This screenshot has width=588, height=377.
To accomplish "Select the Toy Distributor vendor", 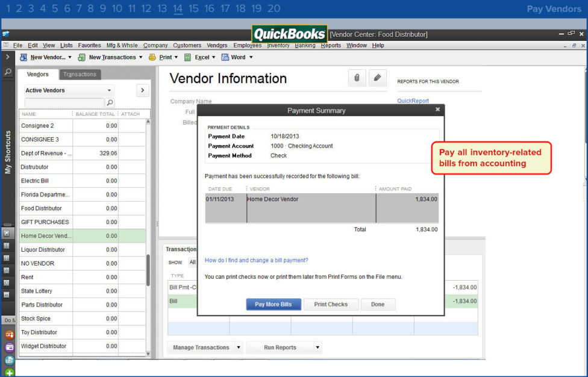I will click(x=82, y=332).
